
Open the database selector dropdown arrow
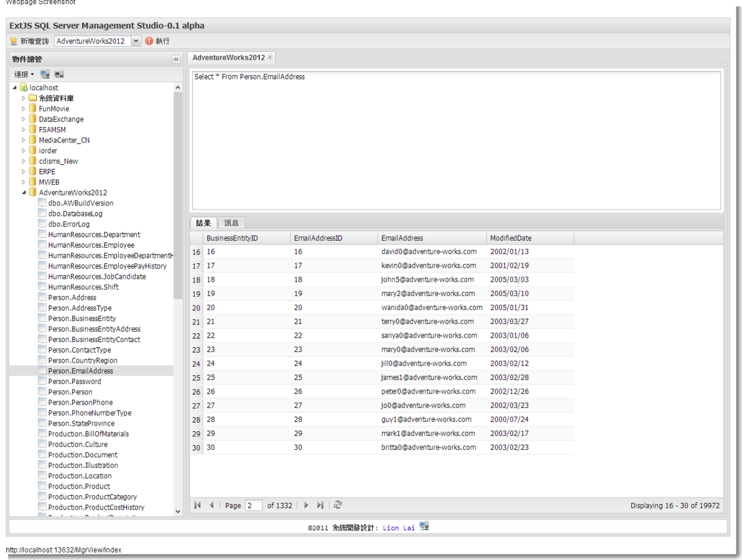coord(136,41)
